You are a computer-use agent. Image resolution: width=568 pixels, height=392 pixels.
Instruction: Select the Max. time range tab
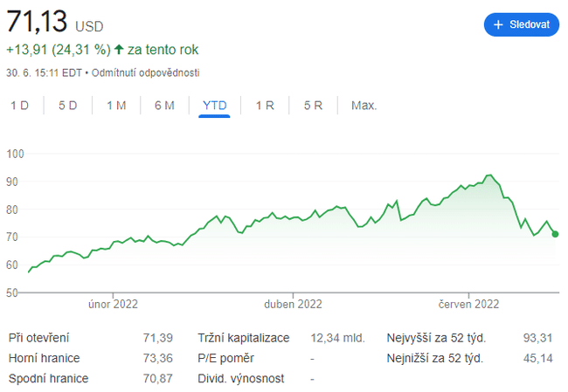(x=364, y=106)
